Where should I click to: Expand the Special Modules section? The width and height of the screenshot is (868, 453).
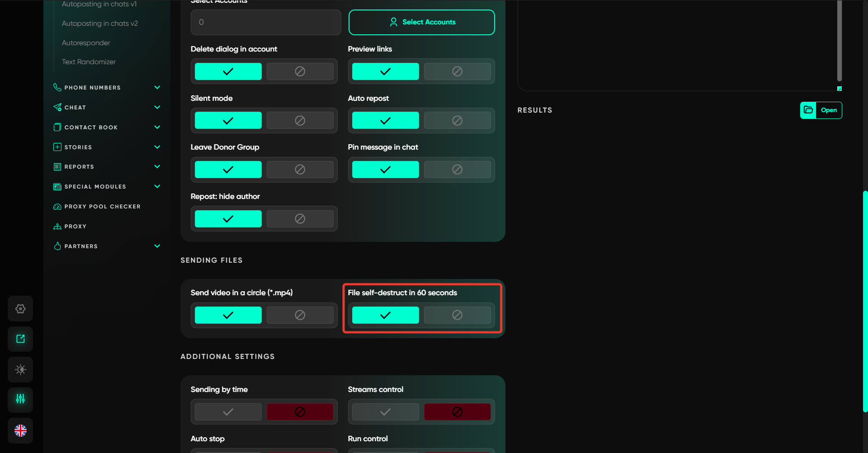[x=157, y=187]
